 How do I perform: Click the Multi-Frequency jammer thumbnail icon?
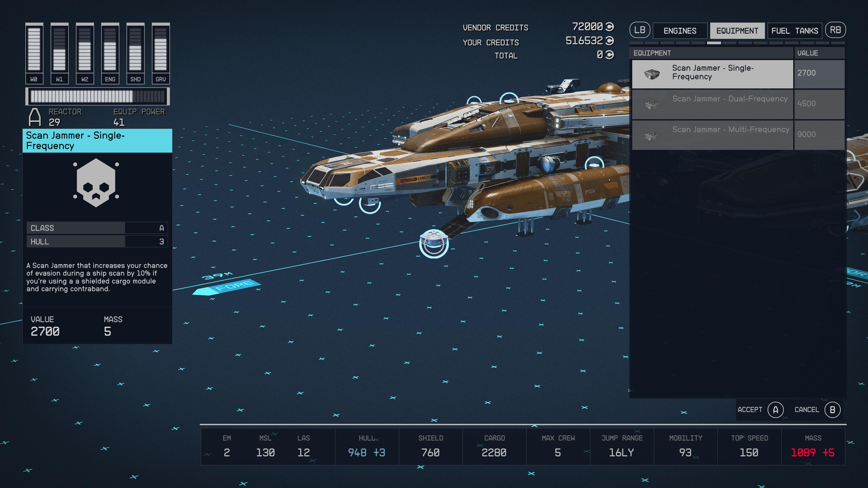point(652,135)
